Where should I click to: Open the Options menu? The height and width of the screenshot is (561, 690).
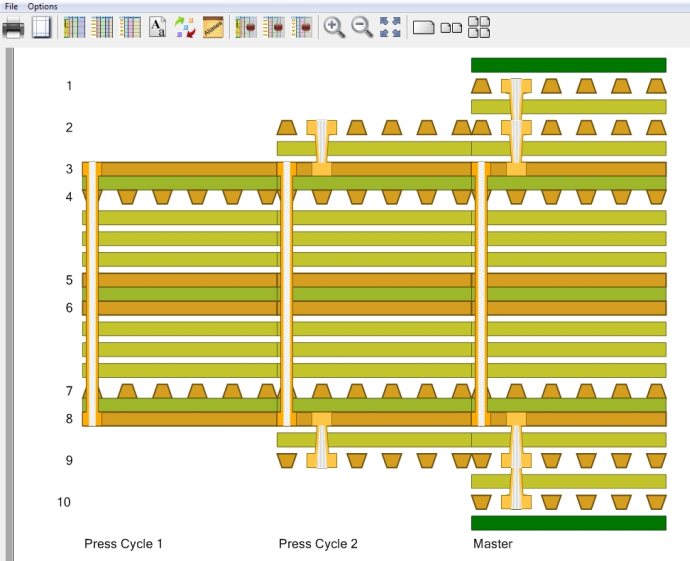click(x=42, y=6)
